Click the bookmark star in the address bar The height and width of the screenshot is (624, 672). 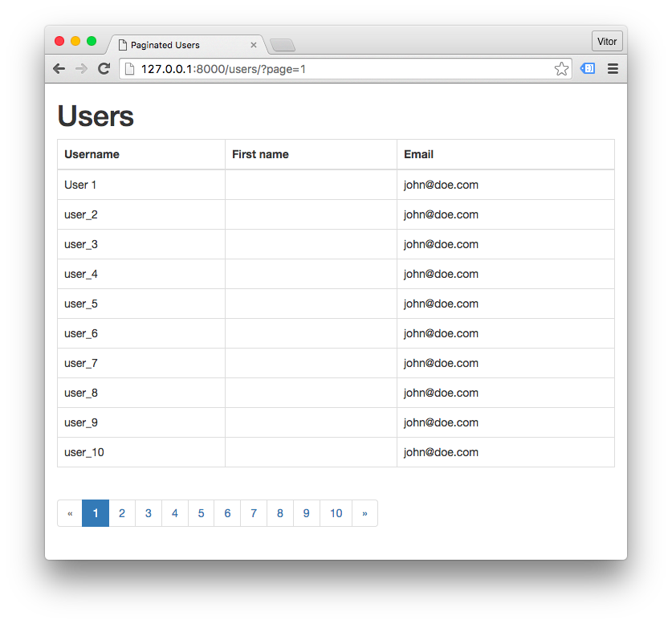(x=561, y=69)
